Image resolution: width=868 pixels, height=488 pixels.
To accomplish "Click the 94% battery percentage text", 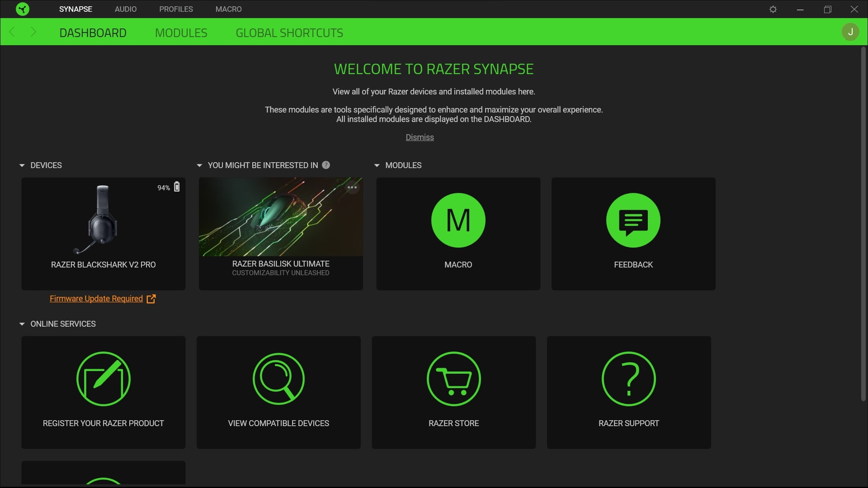I will 164,188.
